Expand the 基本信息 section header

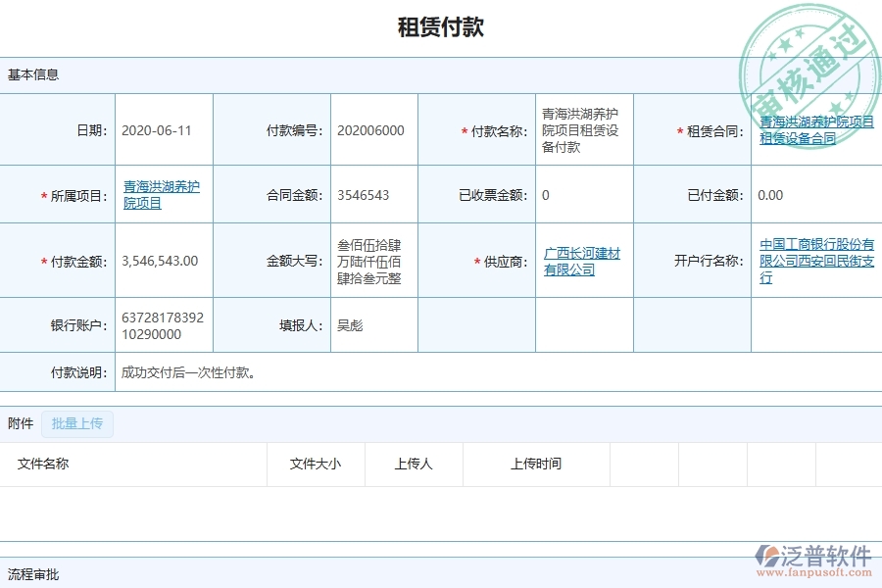coord(32,74)
